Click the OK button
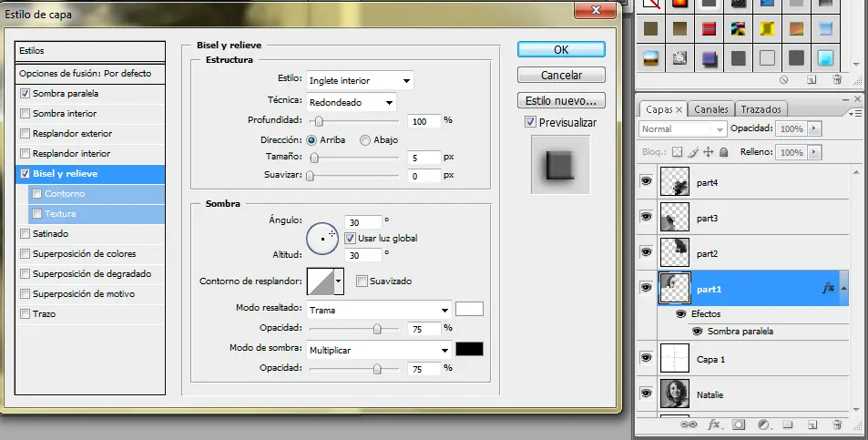 [x=561, y=49]
